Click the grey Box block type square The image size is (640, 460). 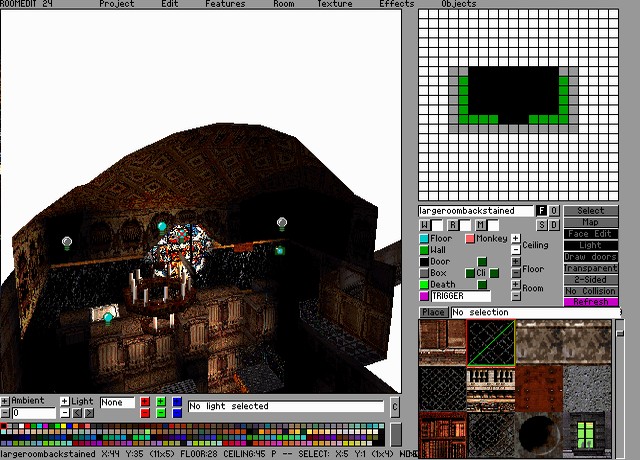(424, 273)
